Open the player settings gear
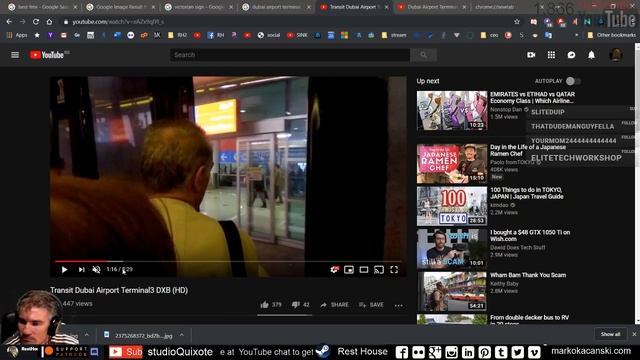This screenshot has height=360, width=640. [x=334, y=269]
